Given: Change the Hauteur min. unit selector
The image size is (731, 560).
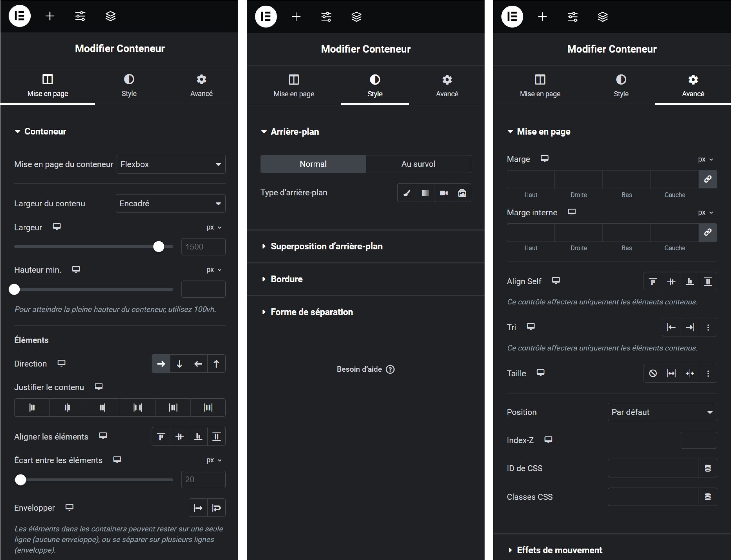Looking at the screenshot, I should coord(214,270).
